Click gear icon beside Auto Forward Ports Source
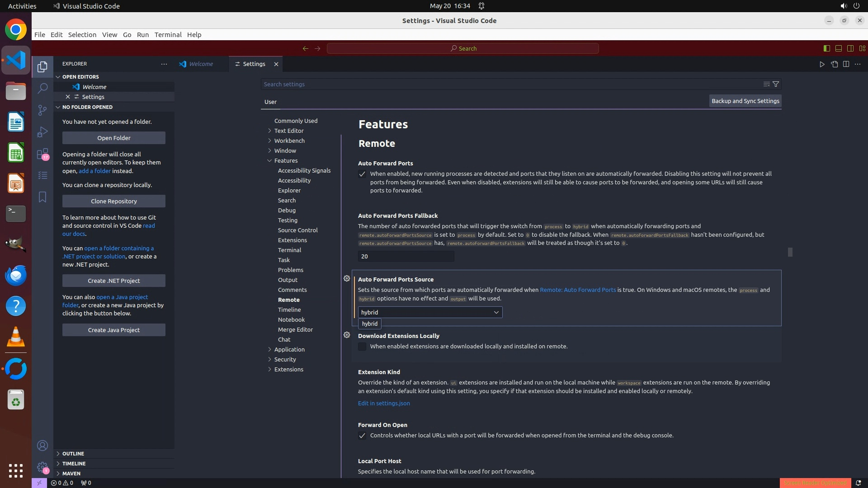The width and height of the screenshot is (868, 488). [x=347, y=279]
